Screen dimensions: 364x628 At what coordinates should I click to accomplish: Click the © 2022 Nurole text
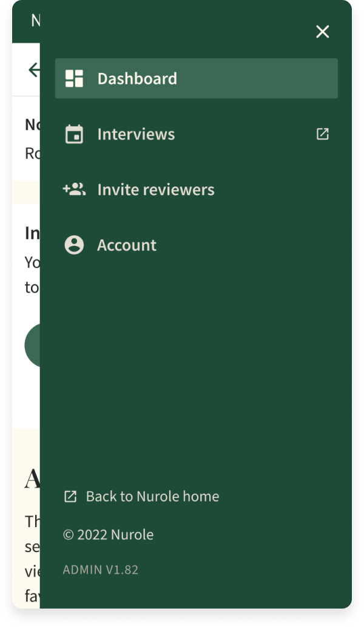pyautogui.click(x=109, y=534)
